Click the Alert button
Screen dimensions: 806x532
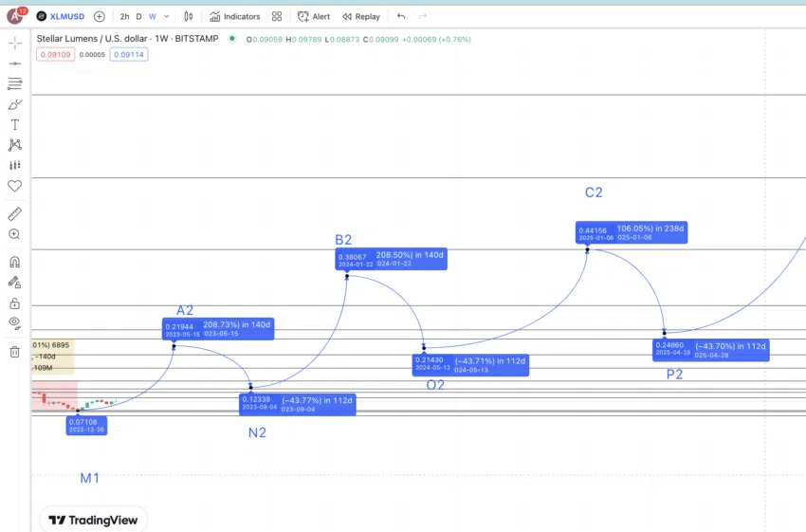[313, 16]
